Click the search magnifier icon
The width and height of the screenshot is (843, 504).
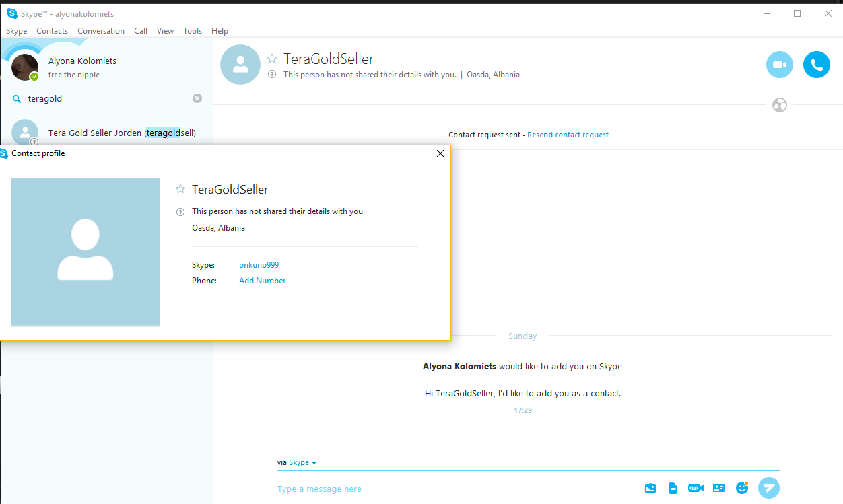[x=17, y=98]
